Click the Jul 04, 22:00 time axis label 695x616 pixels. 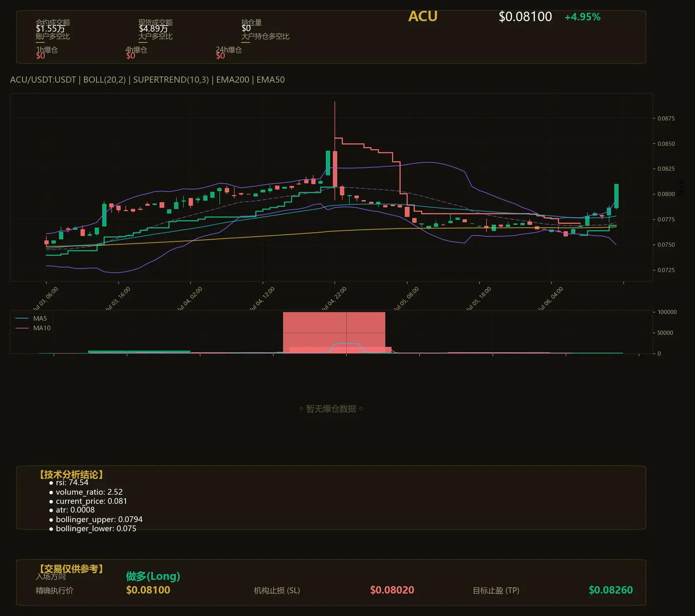334,299
